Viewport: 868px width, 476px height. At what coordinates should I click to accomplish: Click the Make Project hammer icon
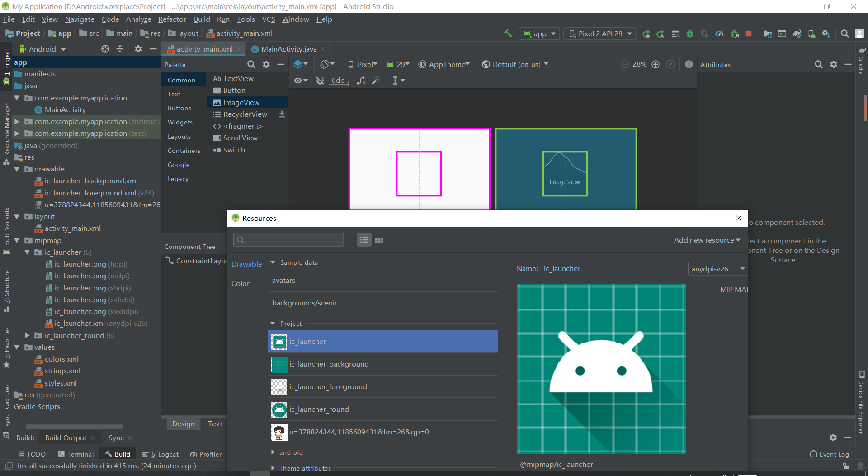pos(508,33)
